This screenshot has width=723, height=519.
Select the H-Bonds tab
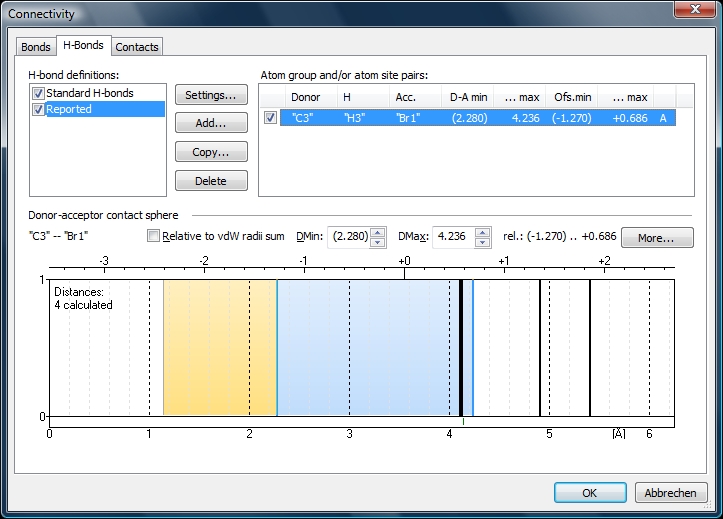click(x=83, y=46)
